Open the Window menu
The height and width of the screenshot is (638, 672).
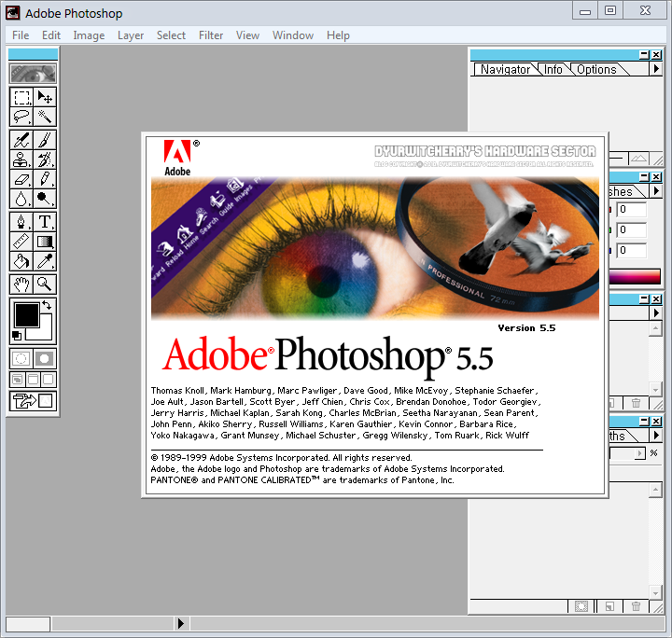[293, 35]
